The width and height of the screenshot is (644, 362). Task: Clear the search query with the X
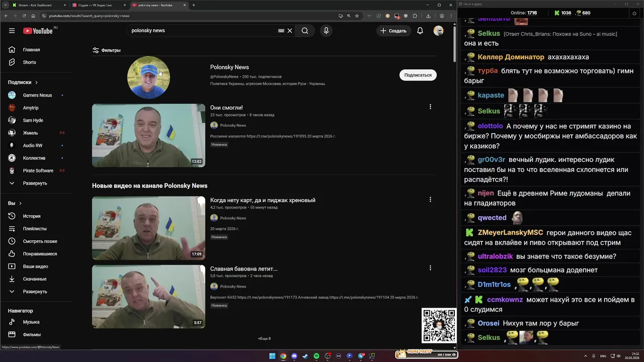290,31
